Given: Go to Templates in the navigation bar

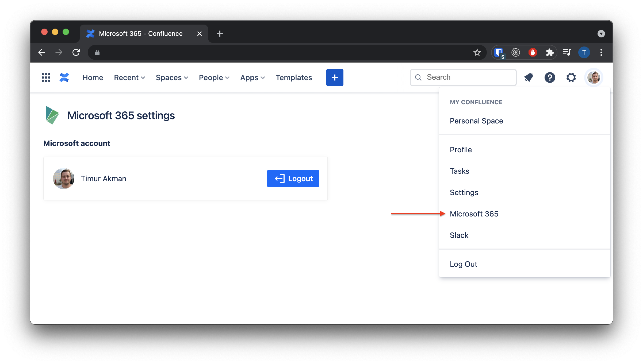Looking at the screenshot, I should pos(294,78).
